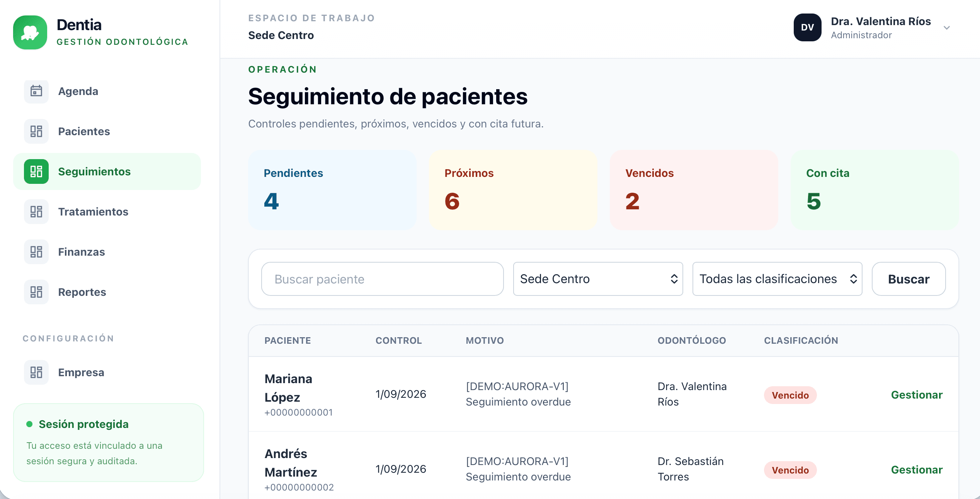980x499 pixels.
Task: Click the ODONTÓLOGO column header
Action: point(692,341)
